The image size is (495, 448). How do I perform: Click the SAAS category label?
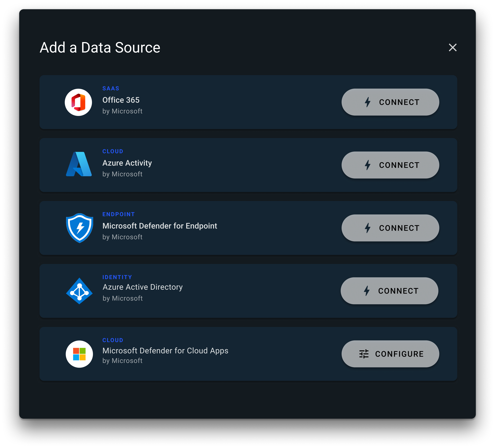point(111,88)
